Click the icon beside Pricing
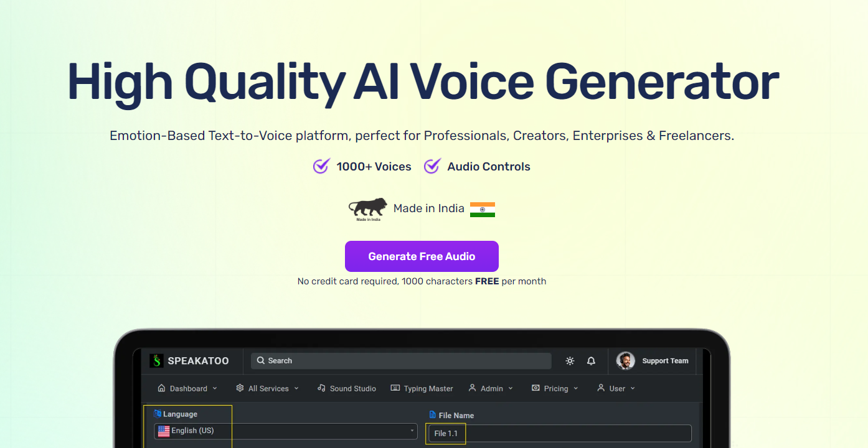This screenshot has width=868, height=448. (x=535, y=388)
